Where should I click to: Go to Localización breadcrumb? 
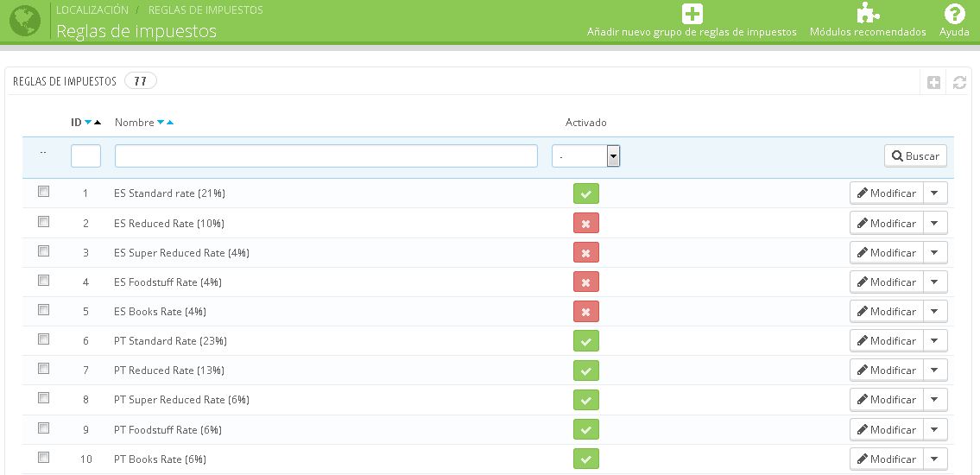click(92, 10)
